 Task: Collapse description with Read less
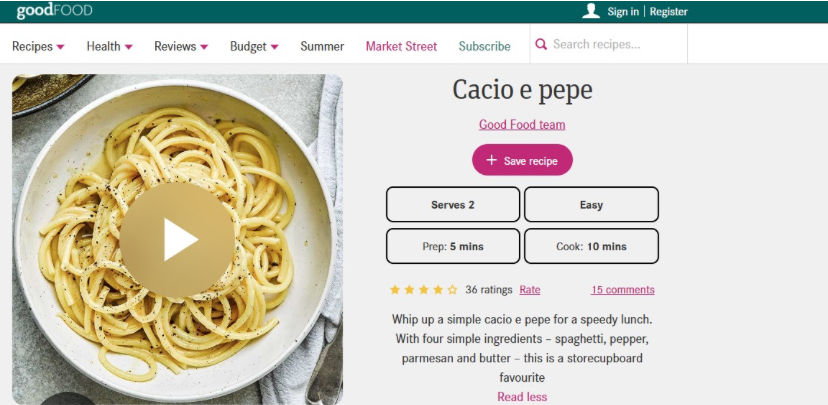522,397
